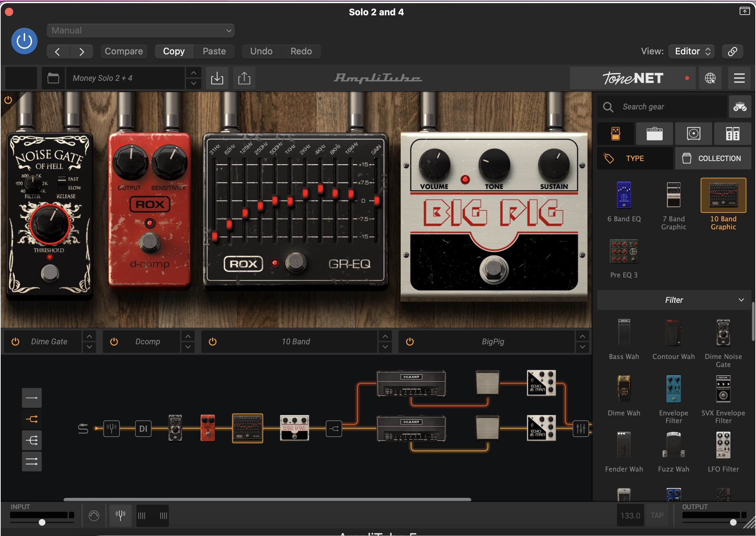Image resolution: width=756 pixels, height=536 pixels.
Task: Click the Paste button
Action: [214, 52]
